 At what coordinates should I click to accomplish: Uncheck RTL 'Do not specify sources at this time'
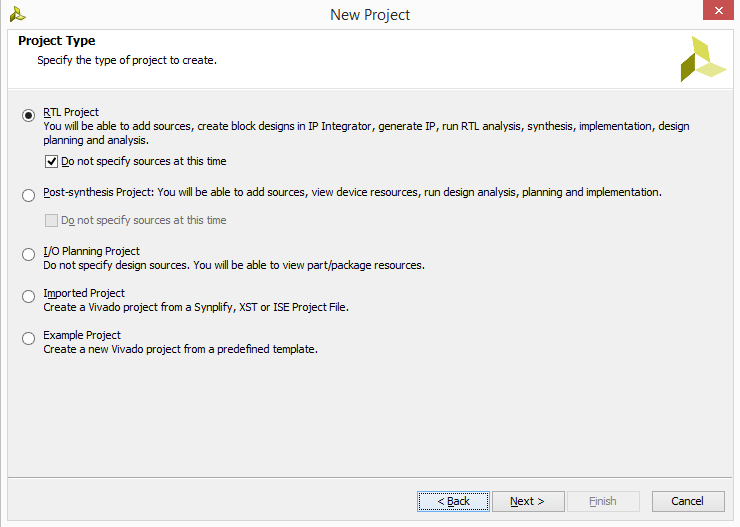[x=51, y=161]
